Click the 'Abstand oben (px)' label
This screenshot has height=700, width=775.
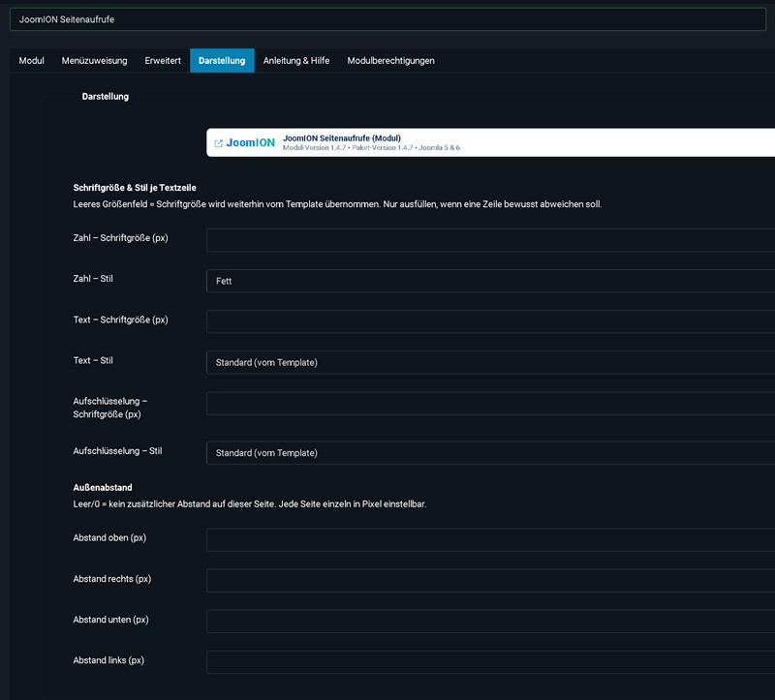(109, 537)
